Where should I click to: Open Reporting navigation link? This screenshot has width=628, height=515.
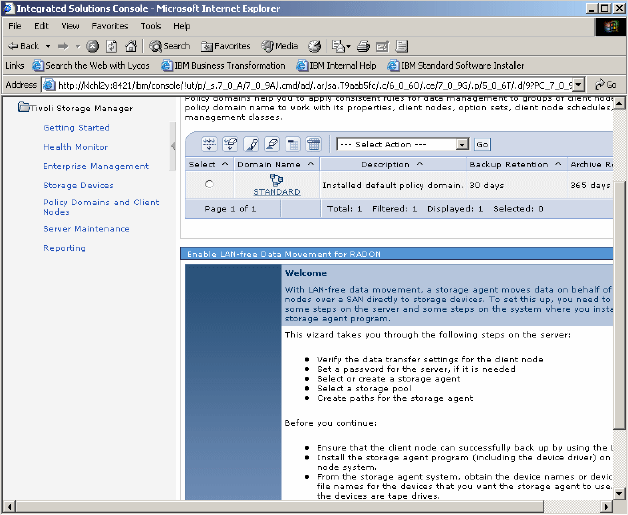(x=64, y=248)
